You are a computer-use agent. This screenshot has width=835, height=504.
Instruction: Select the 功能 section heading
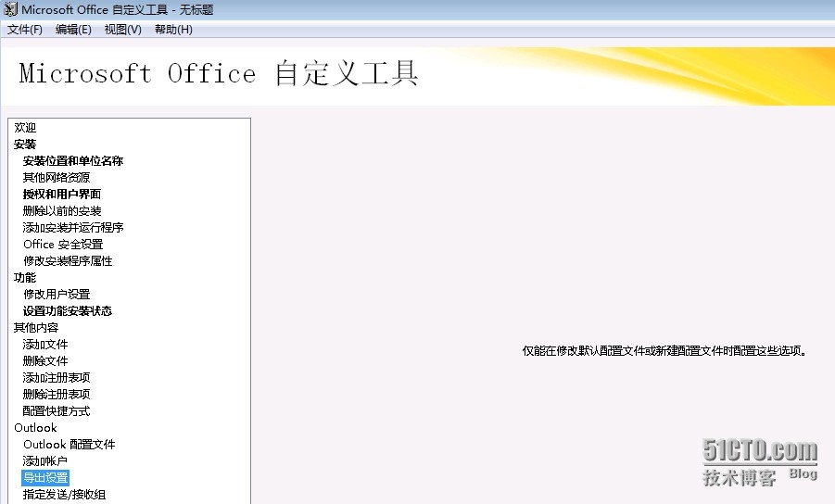coord(25,277)
